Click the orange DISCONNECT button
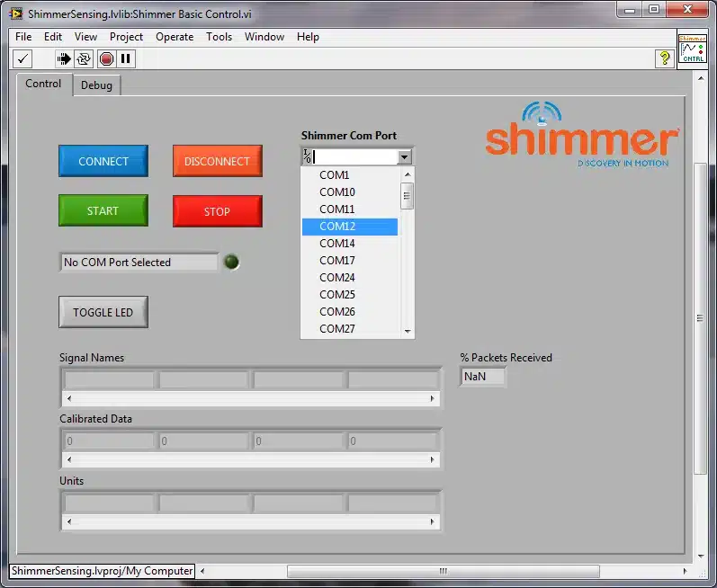Image resolution: width=717 pixels, height=588 pixels. pos(217,161)
